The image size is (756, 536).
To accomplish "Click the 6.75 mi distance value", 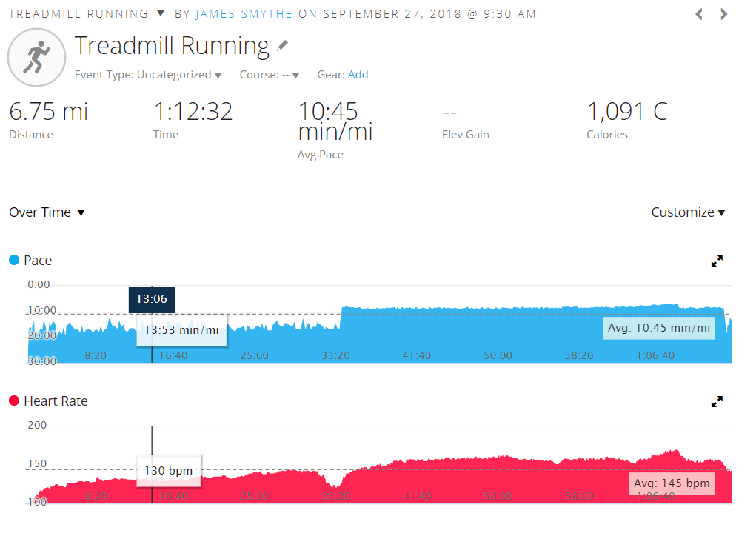I will pyautogui.click(x=48, y=112).
